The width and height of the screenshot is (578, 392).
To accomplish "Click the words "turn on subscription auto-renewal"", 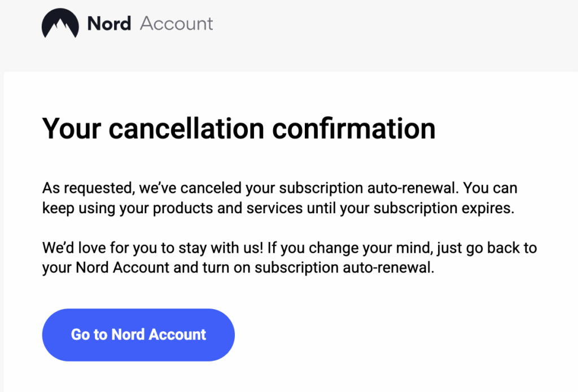I will click(x=318, y=267).
